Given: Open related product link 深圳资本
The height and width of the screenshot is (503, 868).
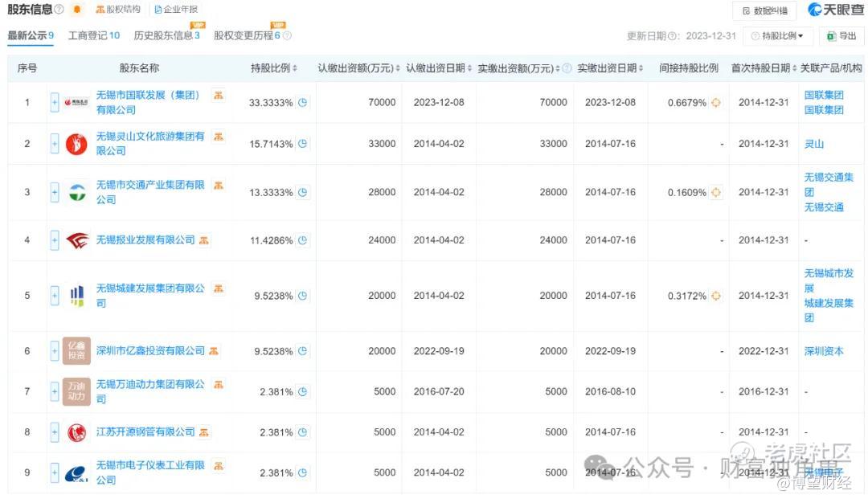Looking at the screenshot, I should pyautogui.click(x=824, y=351).
